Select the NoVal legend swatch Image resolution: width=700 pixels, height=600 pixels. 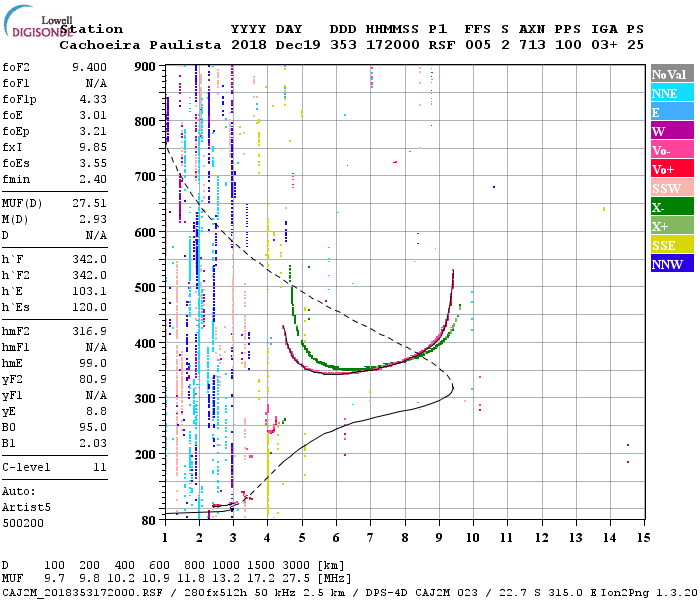672,74
